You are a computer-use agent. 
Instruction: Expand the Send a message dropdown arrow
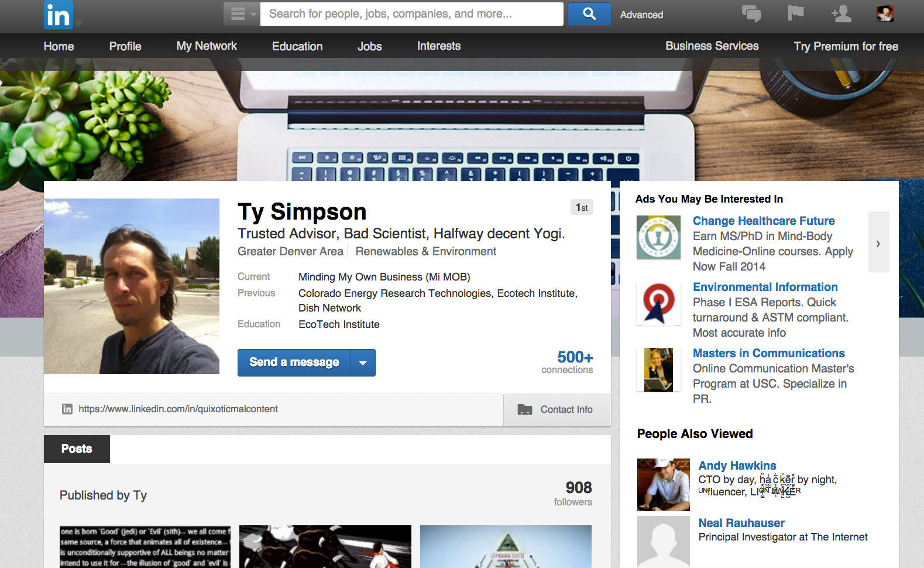(x=363, y=362)
